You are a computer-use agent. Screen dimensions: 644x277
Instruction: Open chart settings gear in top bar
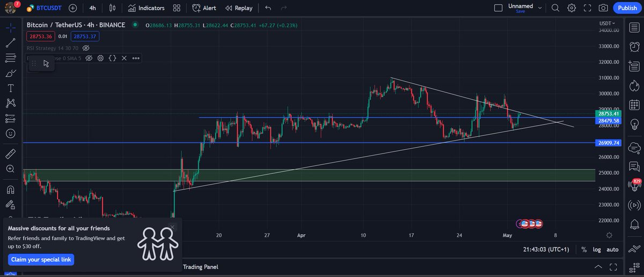(x=572, y=8)
